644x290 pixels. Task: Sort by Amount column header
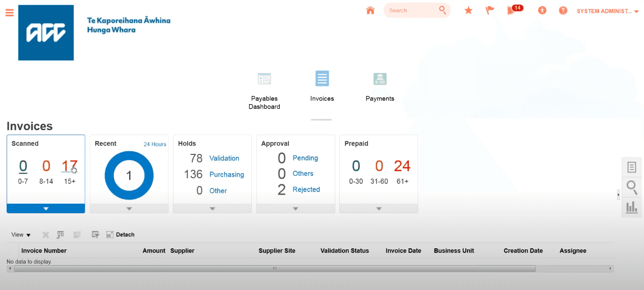point(154,251)
